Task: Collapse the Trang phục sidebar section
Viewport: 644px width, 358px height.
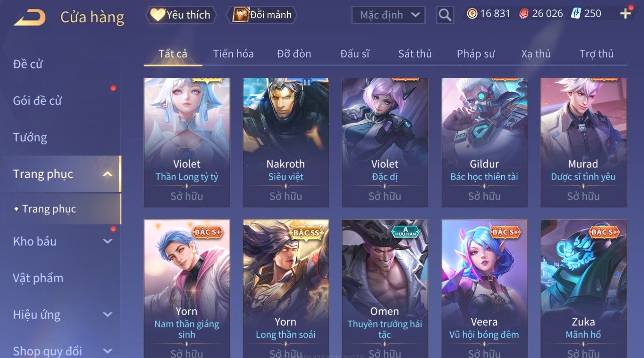Action: click(x=108, y=174)
